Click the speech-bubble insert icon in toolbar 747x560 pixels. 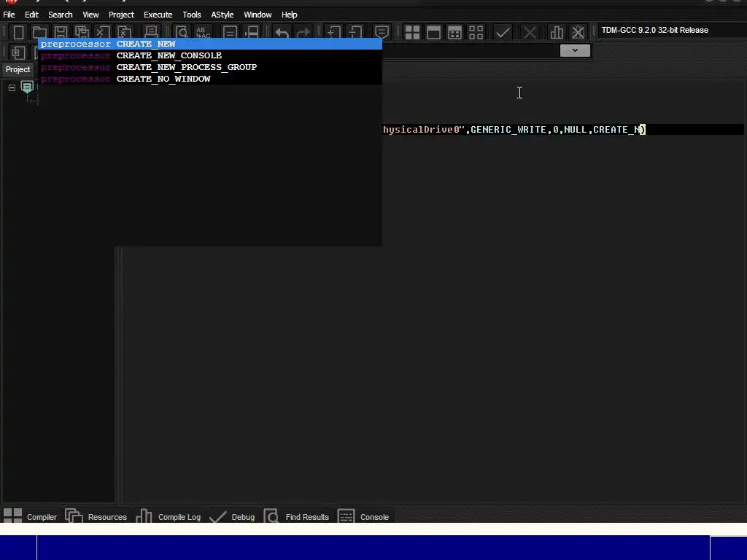click(382, 32)
